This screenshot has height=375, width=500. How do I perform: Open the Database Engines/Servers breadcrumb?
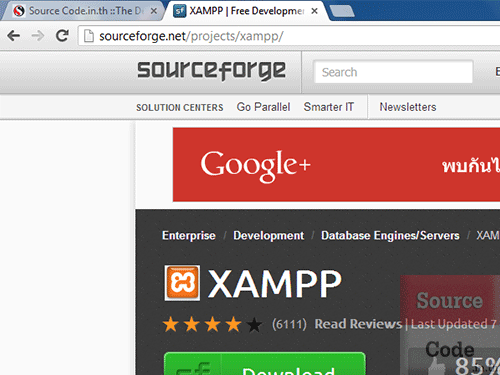coord(390,236)
